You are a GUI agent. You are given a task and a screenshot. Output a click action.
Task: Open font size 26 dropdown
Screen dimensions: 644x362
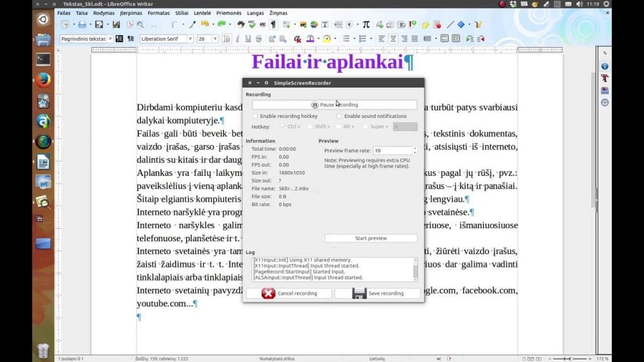click(x=215, y=38)
